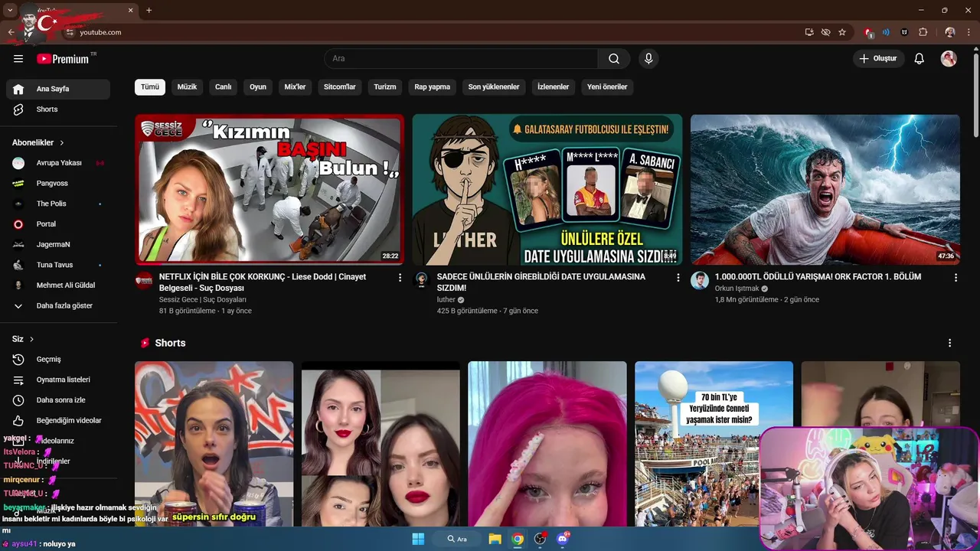Screen dimensions: 980x551
Task: Open the pink hair Shorts thumbnail
Action: tap(547, 444)
